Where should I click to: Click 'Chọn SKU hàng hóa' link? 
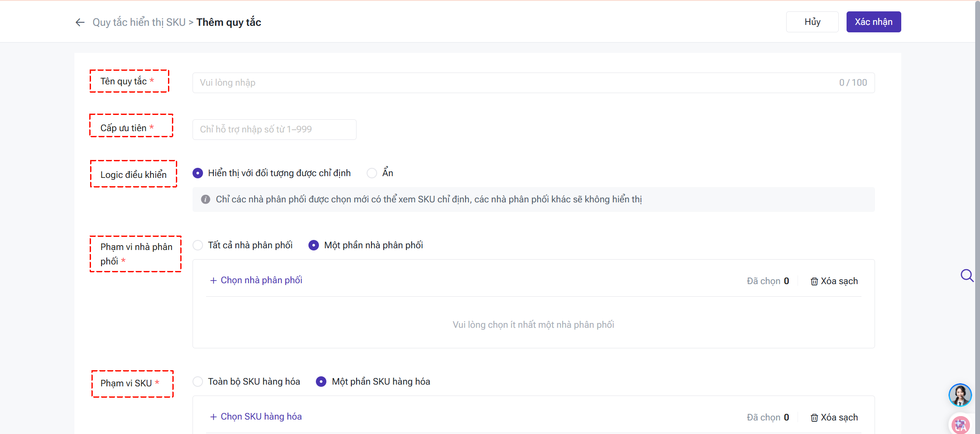[261, 417]
